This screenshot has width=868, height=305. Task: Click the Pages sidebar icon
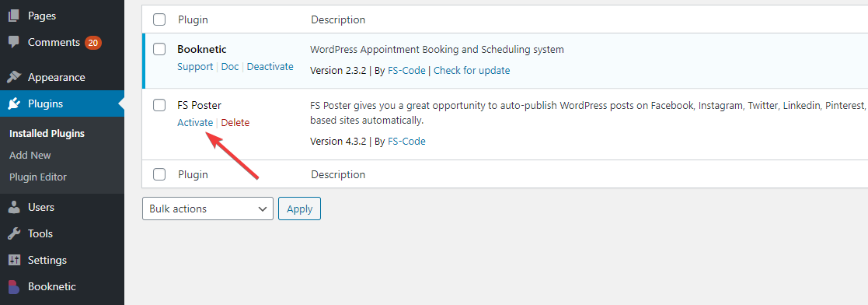pos(14,16)
